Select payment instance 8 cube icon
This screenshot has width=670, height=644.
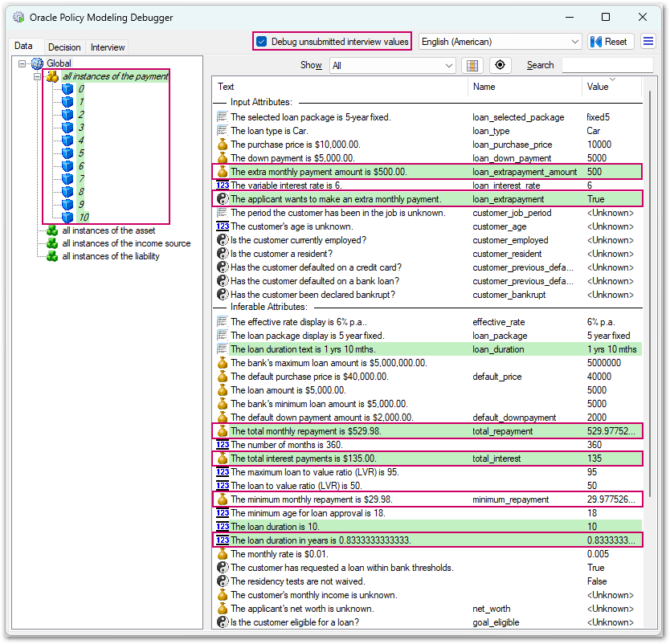pyautogui.click(x=67, y=191)
